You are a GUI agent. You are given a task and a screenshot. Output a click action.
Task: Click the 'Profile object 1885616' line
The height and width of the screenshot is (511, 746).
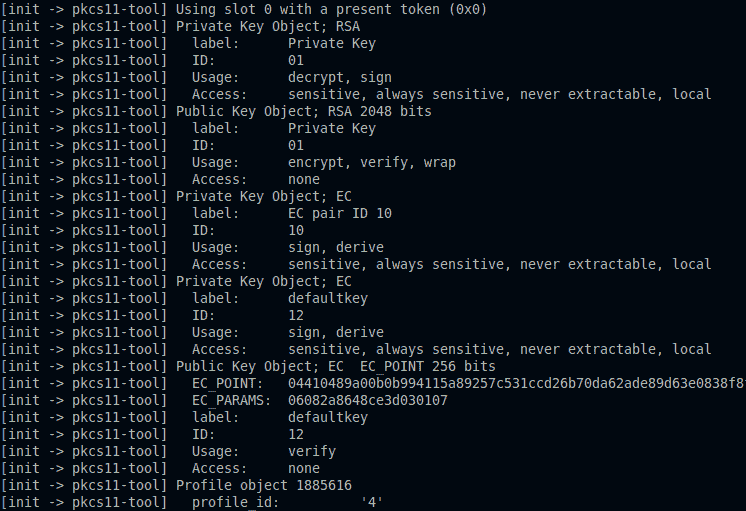264,485
